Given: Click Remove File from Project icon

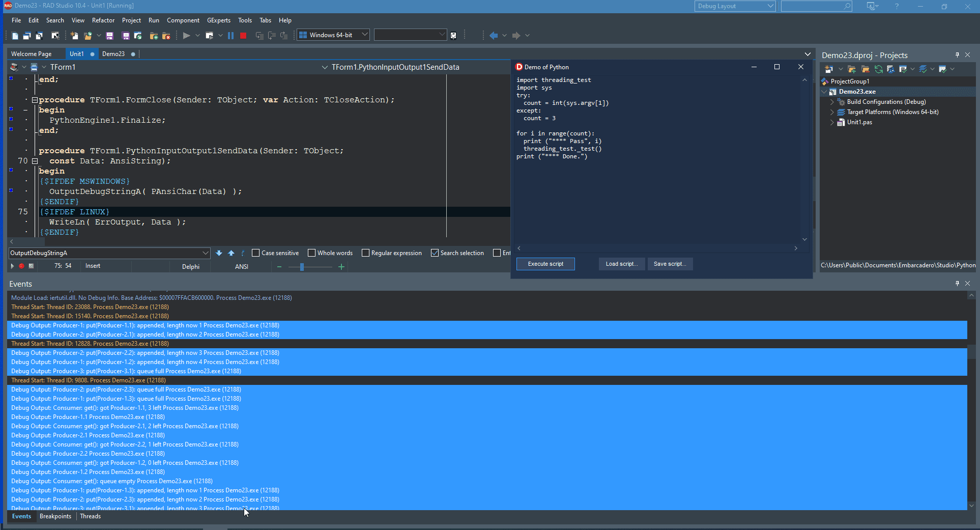Looking at the screenshot, I should coord(166,36).
